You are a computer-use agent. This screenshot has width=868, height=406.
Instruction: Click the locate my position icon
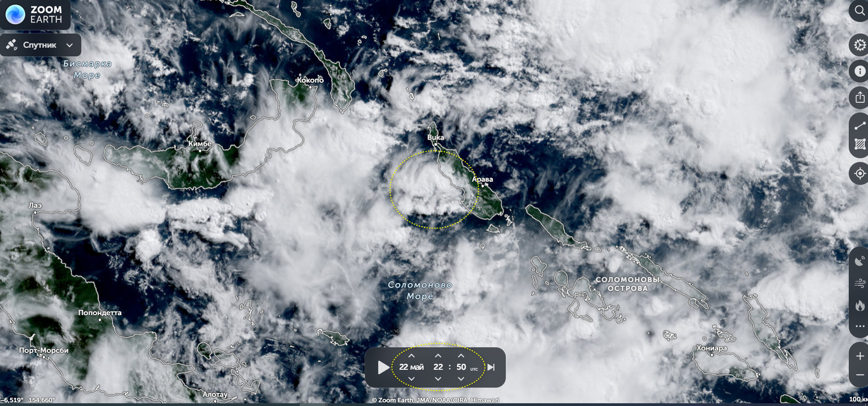pos(859,173)
